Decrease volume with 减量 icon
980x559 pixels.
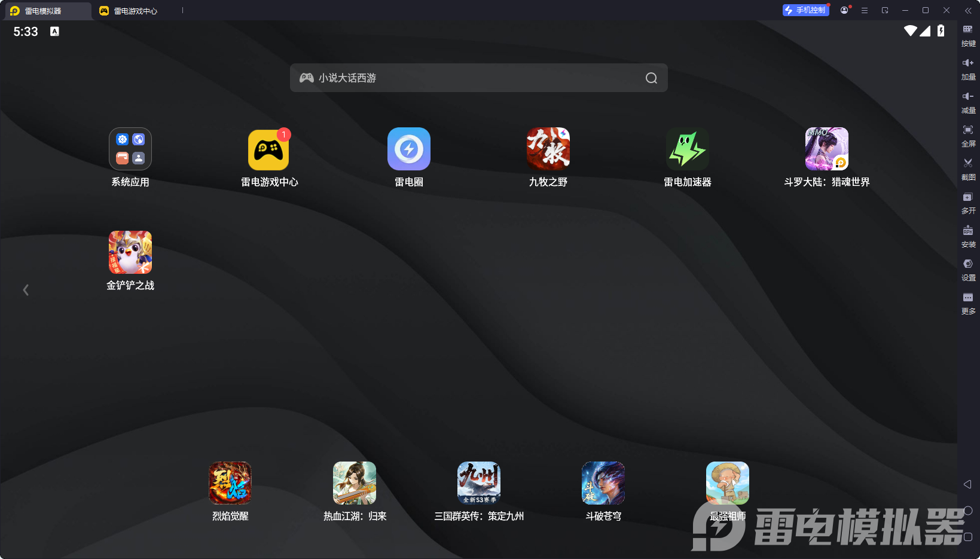click(968, 102)
